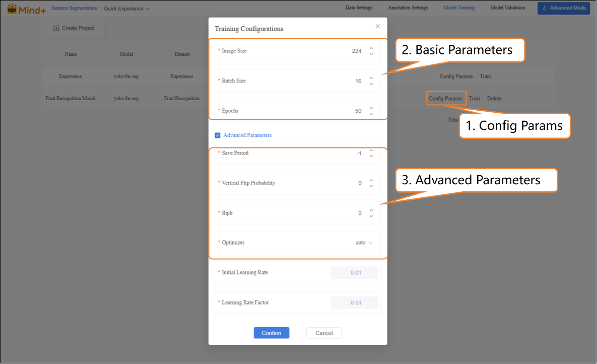Screen dimensions: 597x364
Task: Delete the Fruit Recognition Model
Action: [x=494, y=99]
